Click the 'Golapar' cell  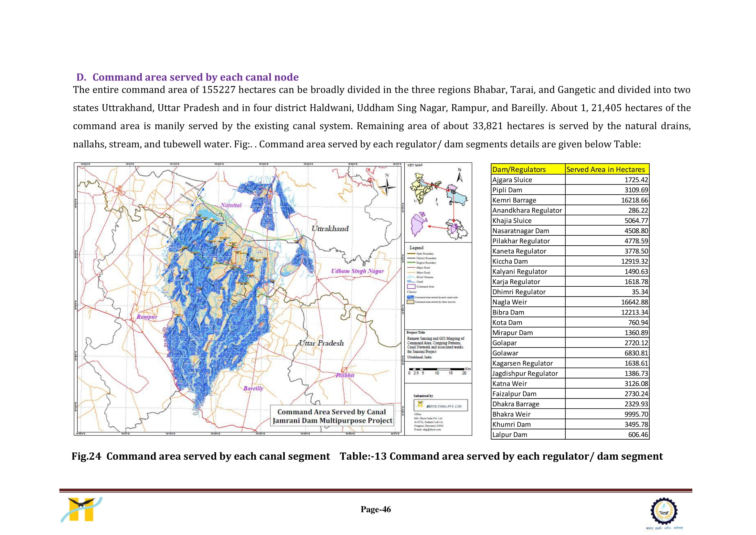528,343
